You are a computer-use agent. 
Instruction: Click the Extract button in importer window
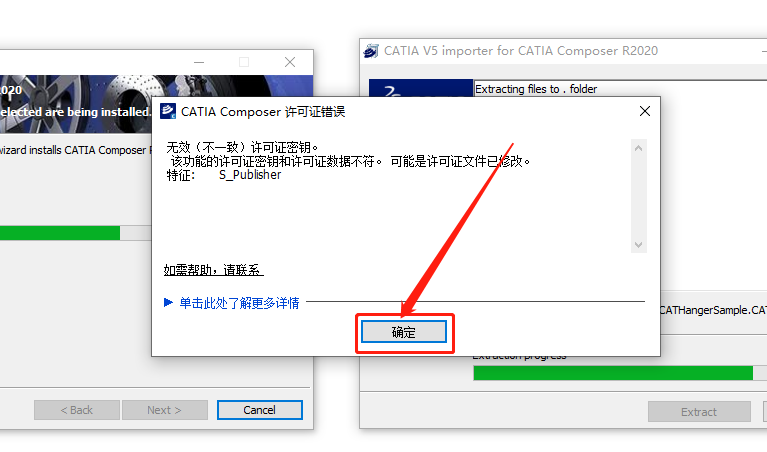699,412
